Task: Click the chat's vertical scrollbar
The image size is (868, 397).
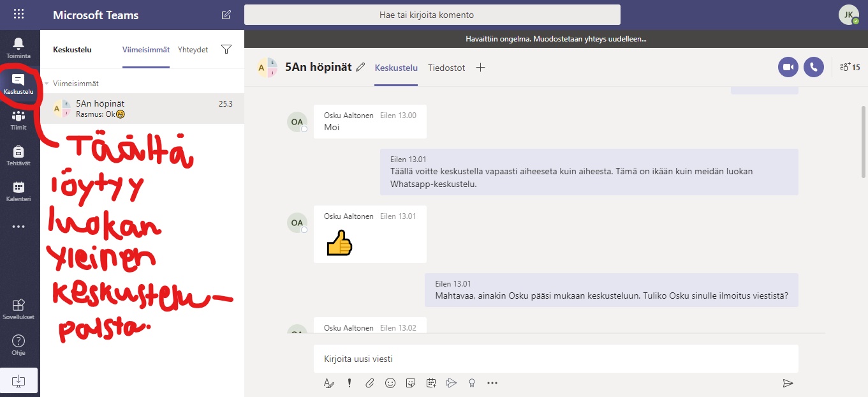Action: [x=864, y=140]
